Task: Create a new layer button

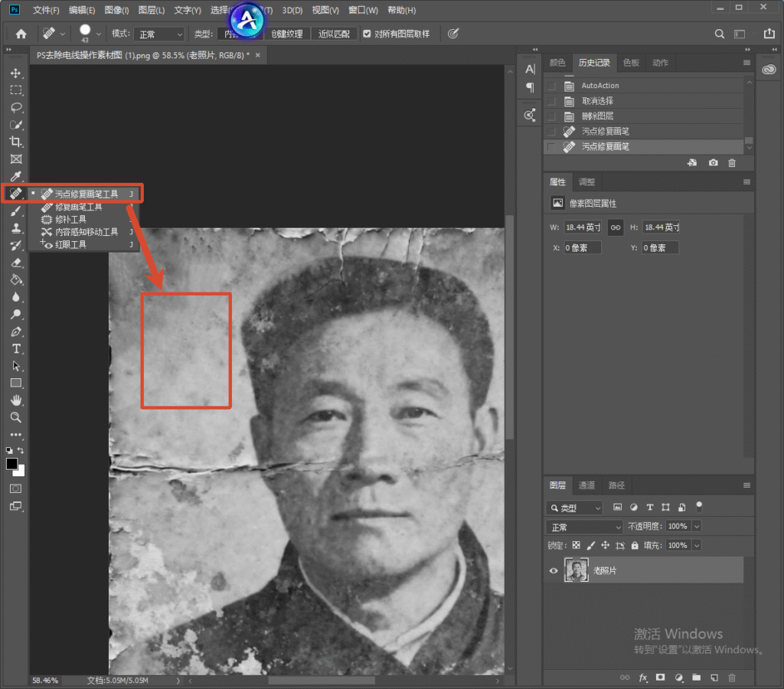Action: pyautogui.click(x=714, y=678)
